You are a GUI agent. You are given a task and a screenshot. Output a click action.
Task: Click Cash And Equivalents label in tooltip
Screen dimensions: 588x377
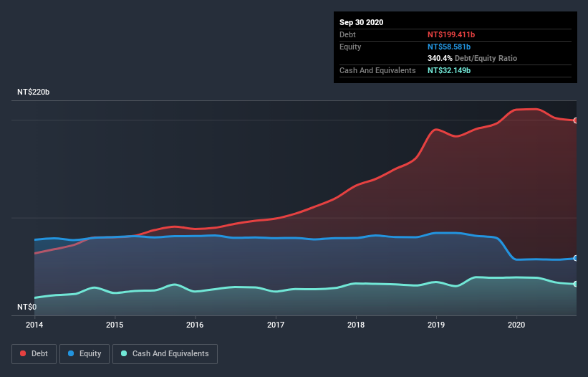click(377, 70)
